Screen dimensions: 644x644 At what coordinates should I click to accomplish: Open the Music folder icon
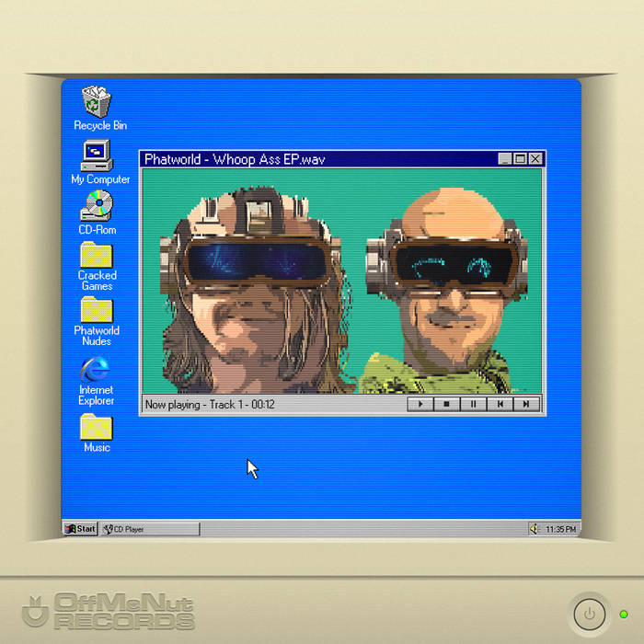tap(97, 427)
